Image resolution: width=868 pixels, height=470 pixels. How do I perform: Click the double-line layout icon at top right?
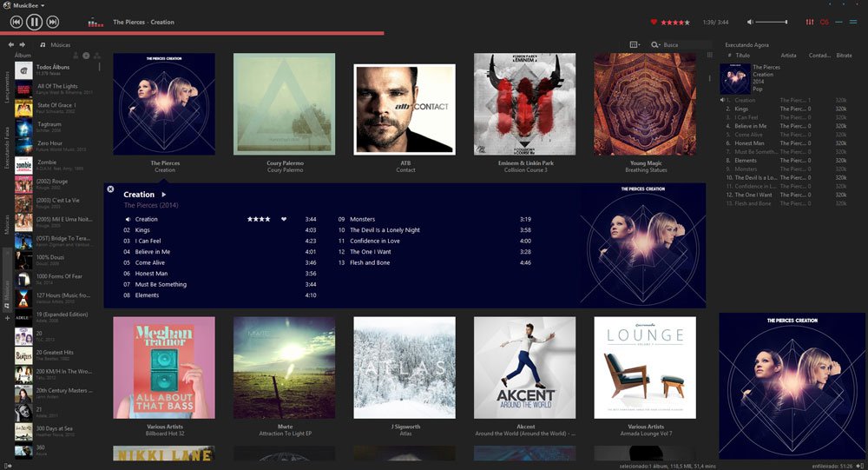click(x=853, y=23)
